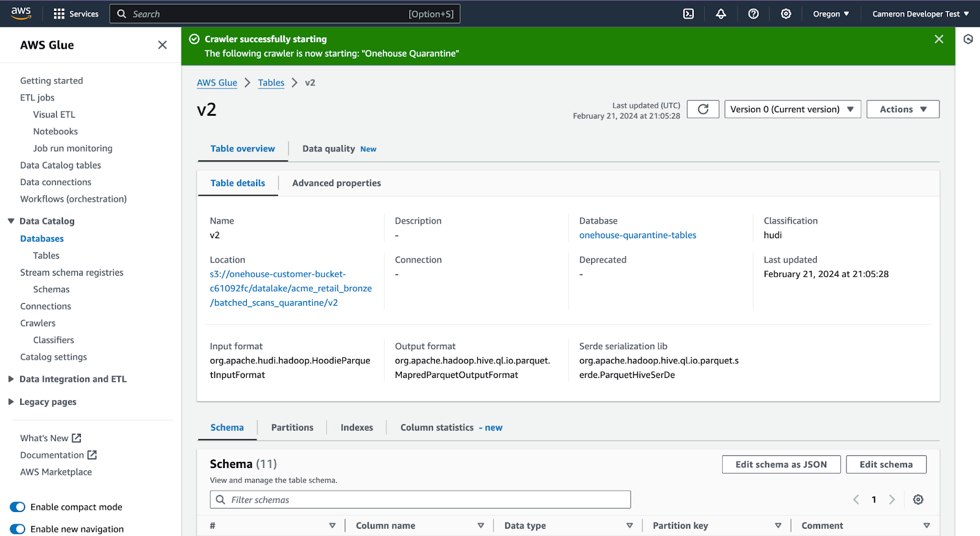Expand the Legacy pages section
Image resolution: width=980 pixels, height=536 pixels.
click(x=11, y=402)
